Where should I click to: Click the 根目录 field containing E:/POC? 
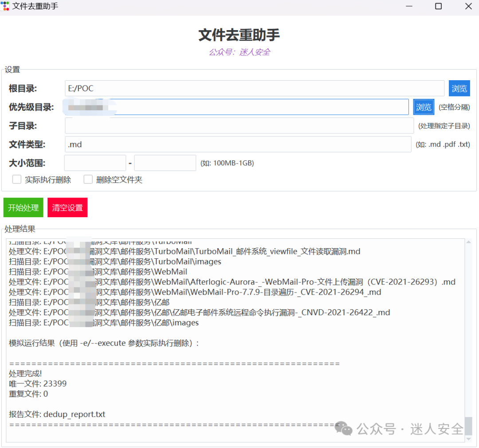pos(255,89)
